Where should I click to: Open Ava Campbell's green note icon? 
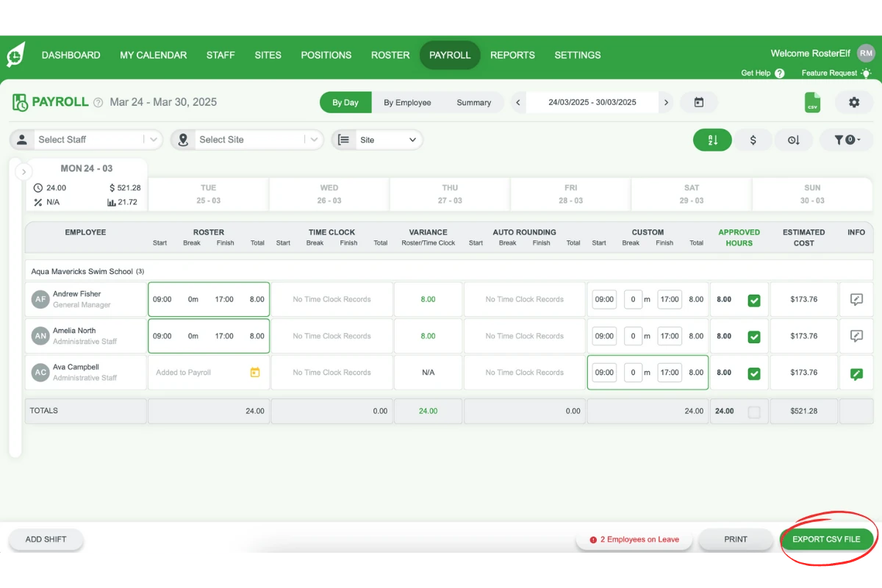coord(856,373)
